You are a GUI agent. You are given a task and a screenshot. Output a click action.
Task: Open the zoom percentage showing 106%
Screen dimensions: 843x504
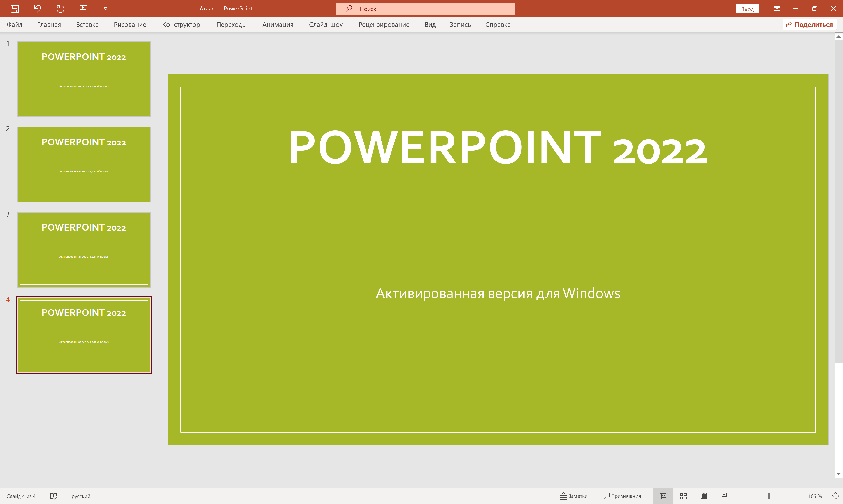point(815,496)
